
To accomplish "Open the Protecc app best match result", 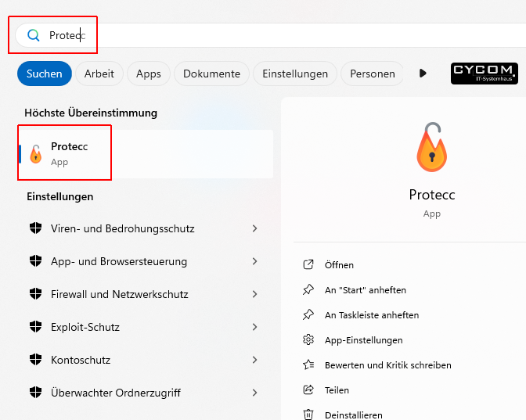I will (146, 154).
